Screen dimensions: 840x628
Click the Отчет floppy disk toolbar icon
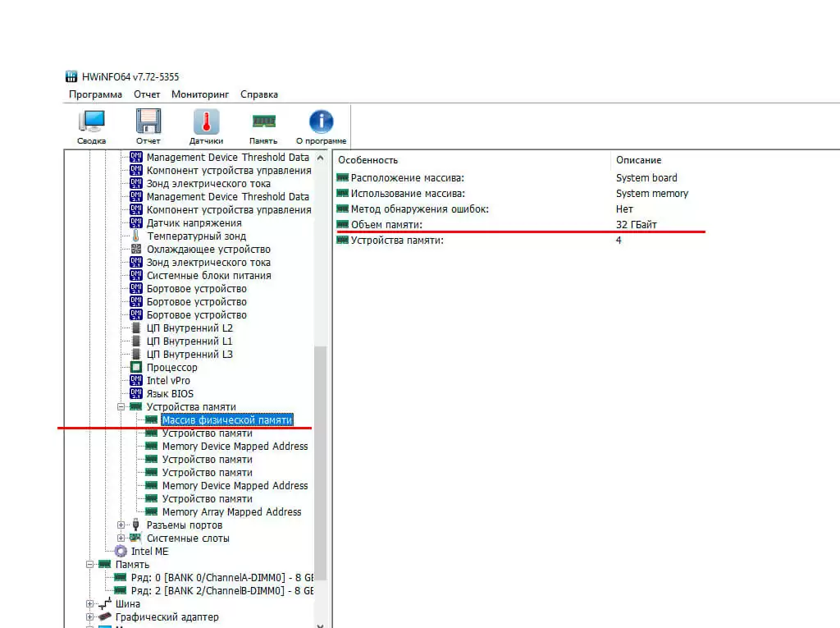pos(148,126)
